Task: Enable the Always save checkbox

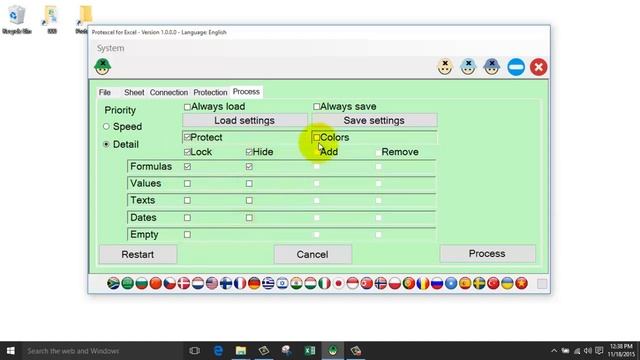Action: point(316,107)
